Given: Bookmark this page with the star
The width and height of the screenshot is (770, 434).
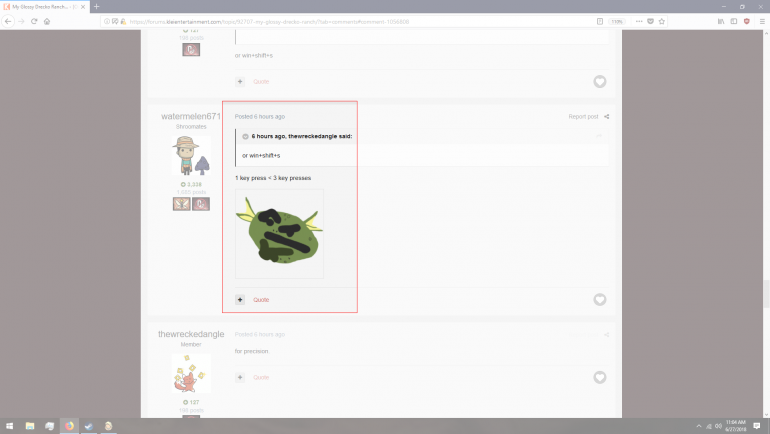Looking at the screenshot, I should click(x=661, y=22).
